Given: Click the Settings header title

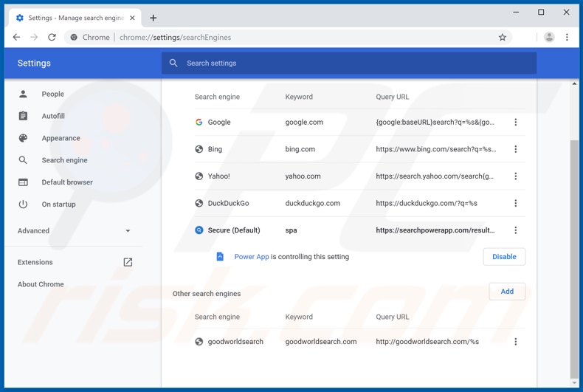Looking at the screenshot, I should click(34, 63).
